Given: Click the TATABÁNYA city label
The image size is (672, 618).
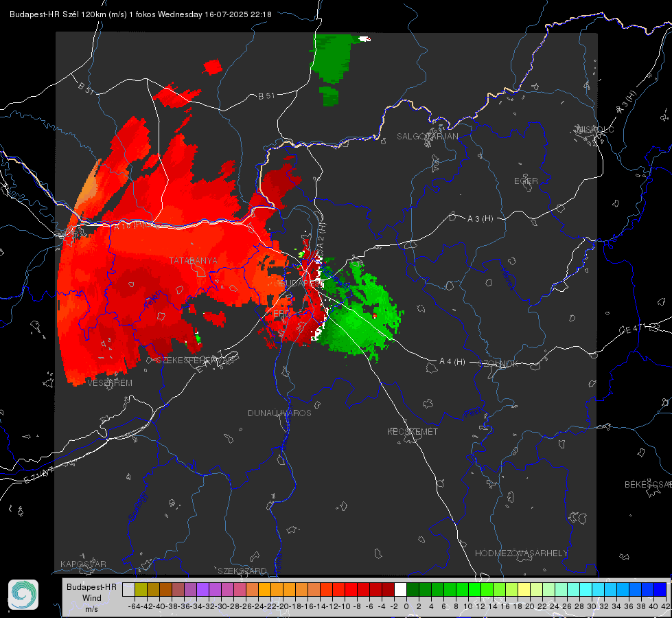Looking at the screenshot, I should [x=193, y=260].
